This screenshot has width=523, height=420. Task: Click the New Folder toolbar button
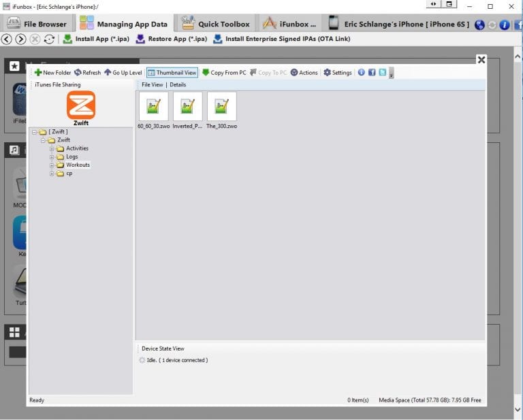(x=52, y=73)
